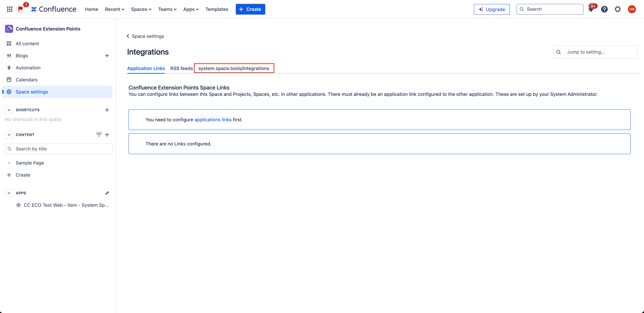Click the red flag notification icon
This screenshot has height=313, width=644.
point(20,9)
